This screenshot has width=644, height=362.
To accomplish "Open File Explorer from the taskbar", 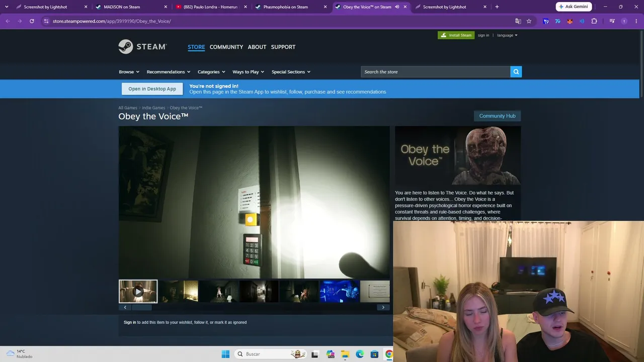I will click(x=345, y=354).
